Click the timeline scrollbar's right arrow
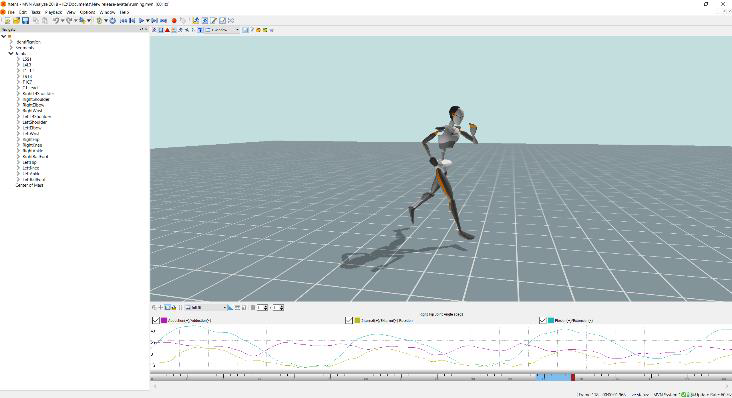Screen dimensions: 732x398 point(727,386)
